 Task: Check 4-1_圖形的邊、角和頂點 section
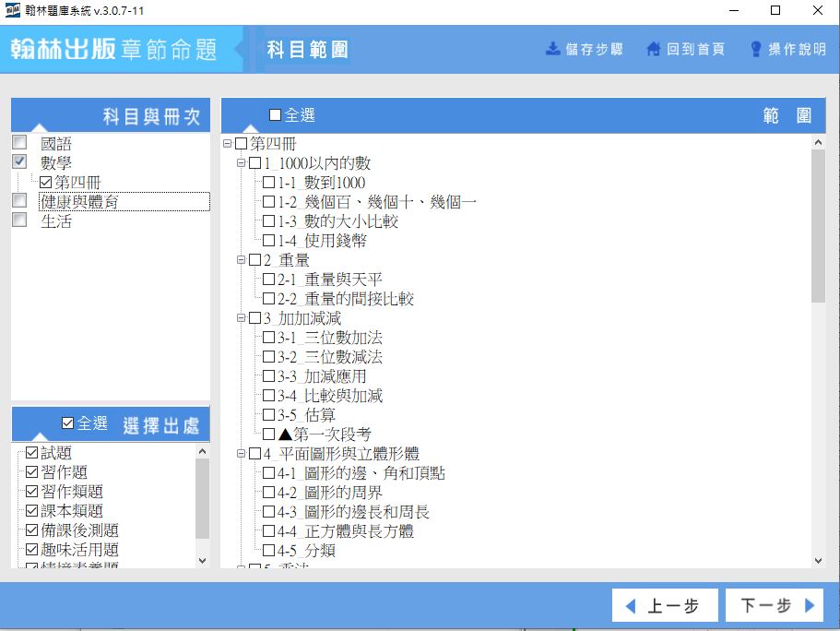(269, 473)
